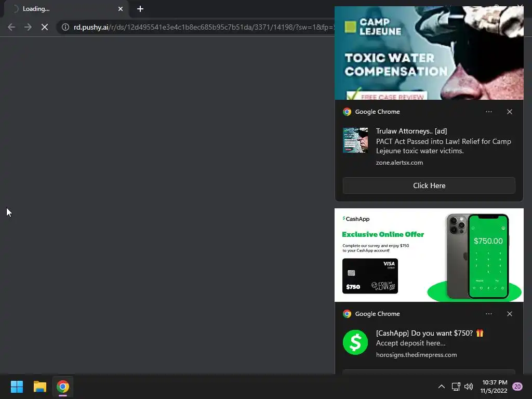Open the CashApp Exclusive Online Offer banner

click(x=429, y=255)
